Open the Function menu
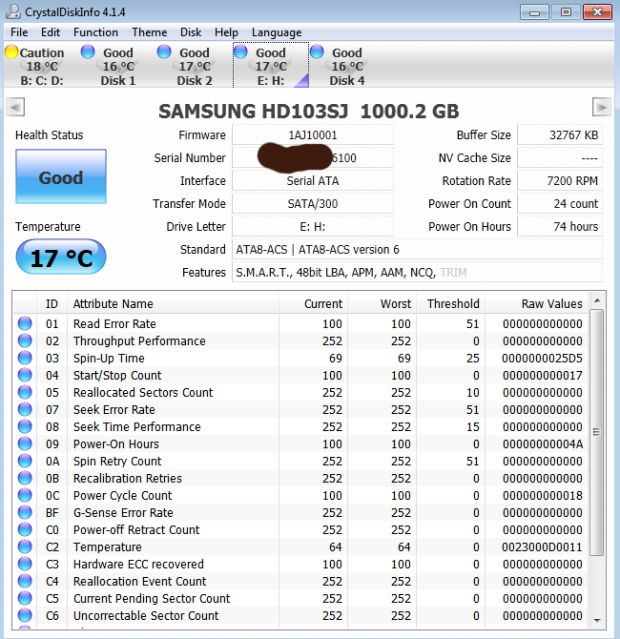This screenshot has height=639, width=620. point(95,32)
